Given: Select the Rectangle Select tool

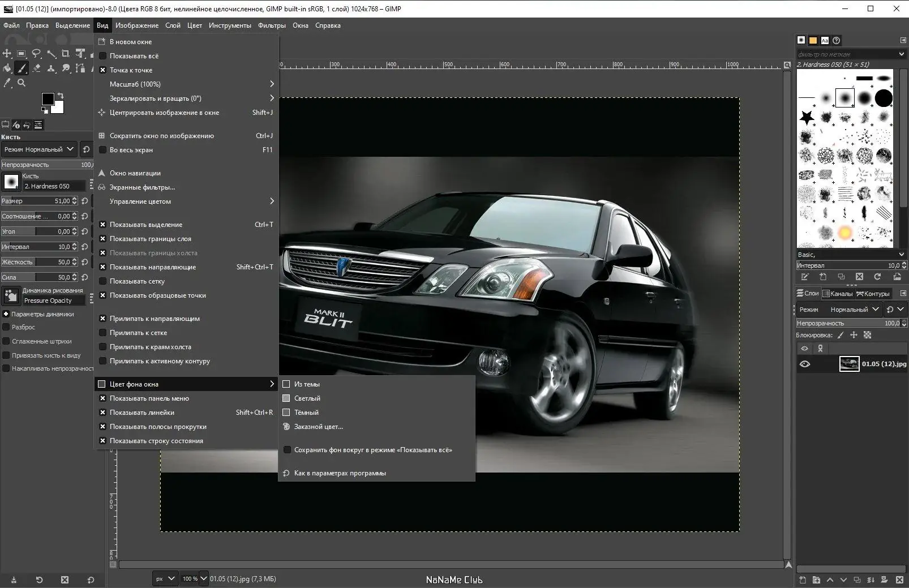Looking at the screenshot, I should 22,54.
